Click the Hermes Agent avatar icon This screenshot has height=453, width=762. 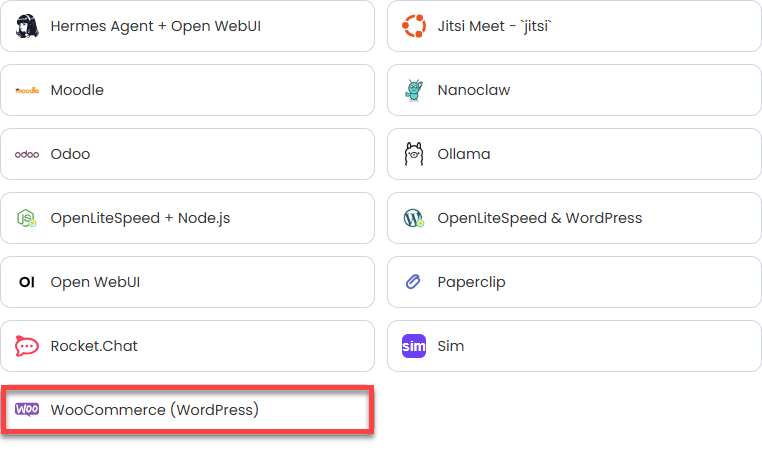coord(27,26)
